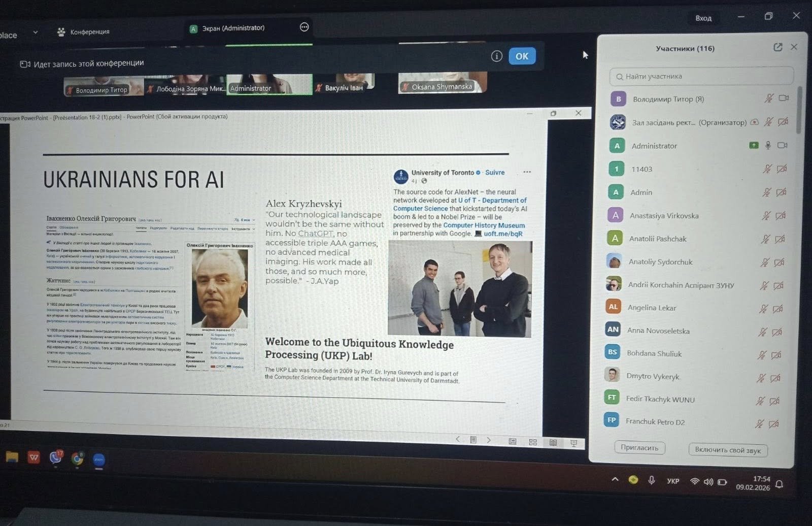Image resolution: width=812 pixels, height=526 pixels.
Task: Select the Экран (Administrator) tab
Action: click(233, 28)
